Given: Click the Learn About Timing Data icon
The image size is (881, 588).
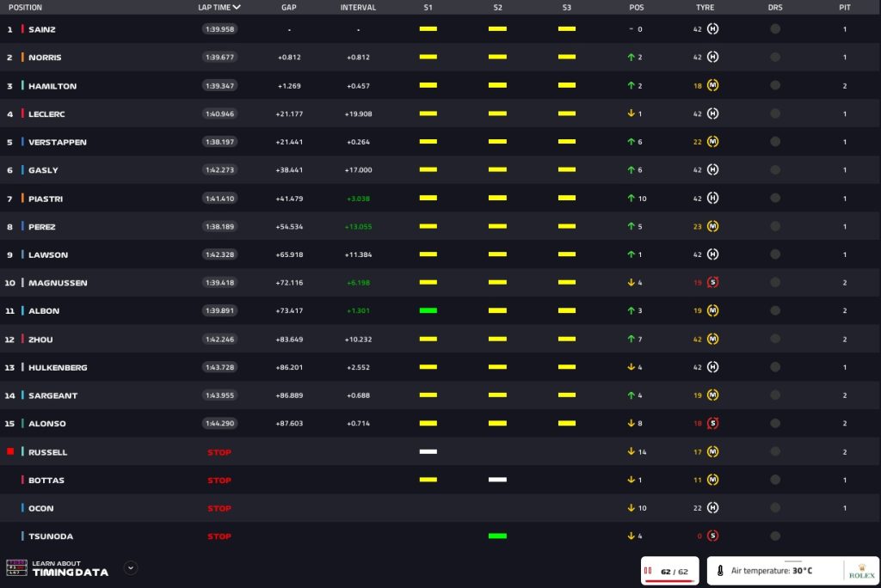Looking at the screenshot, I should (16, 568).
